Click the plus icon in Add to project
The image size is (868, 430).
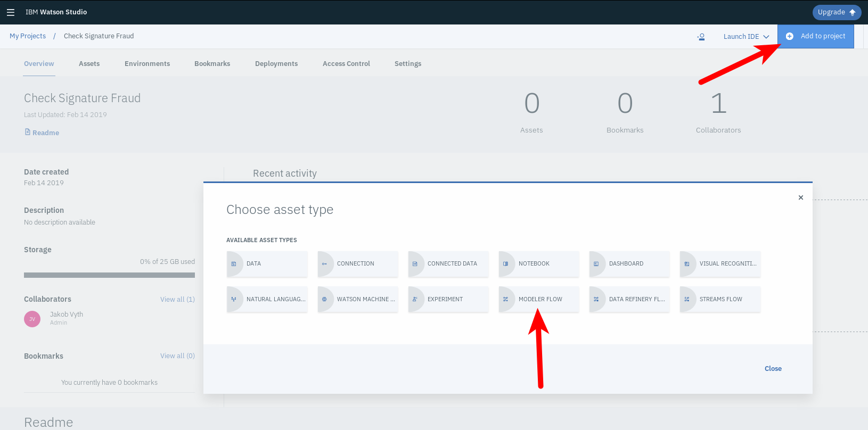pos(790,36)
